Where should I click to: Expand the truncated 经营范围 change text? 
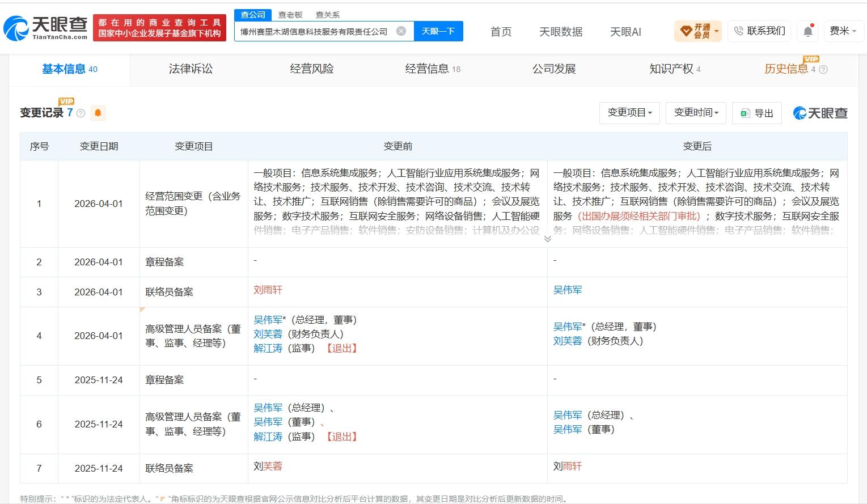point(547,239)
